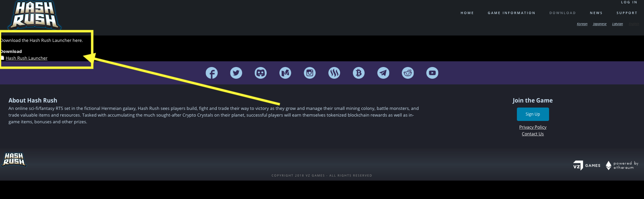Switch language to English

click(x=634, y=24)
